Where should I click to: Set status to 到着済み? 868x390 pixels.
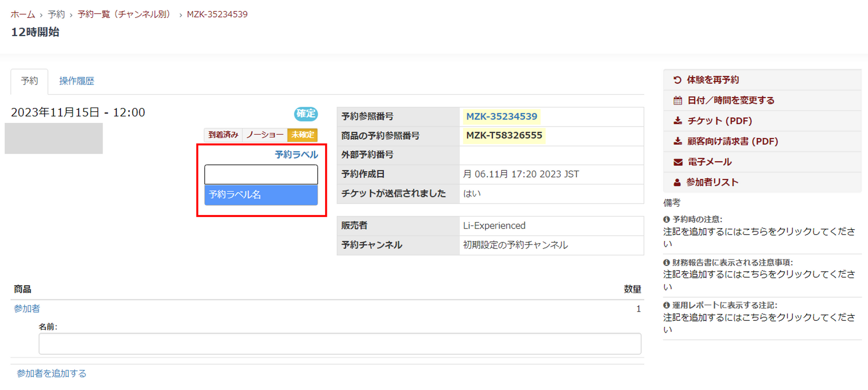tap(223, 135)
